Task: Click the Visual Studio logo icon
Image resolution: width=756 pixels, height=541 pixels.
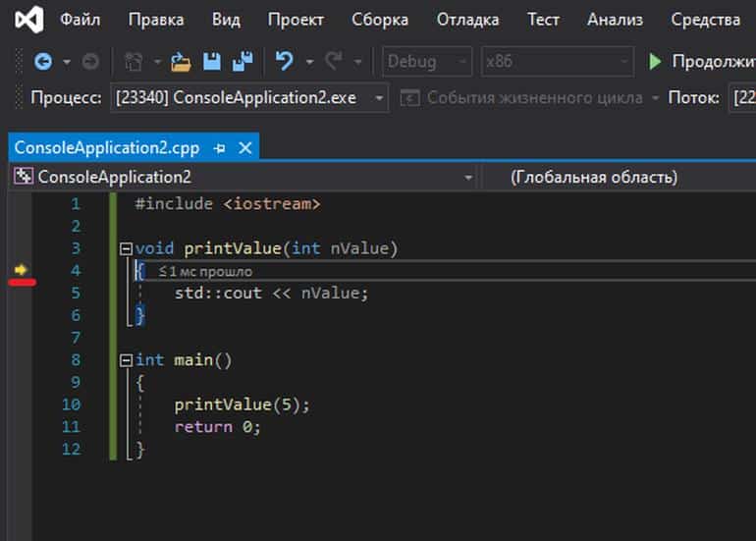Action: [29, 20]
